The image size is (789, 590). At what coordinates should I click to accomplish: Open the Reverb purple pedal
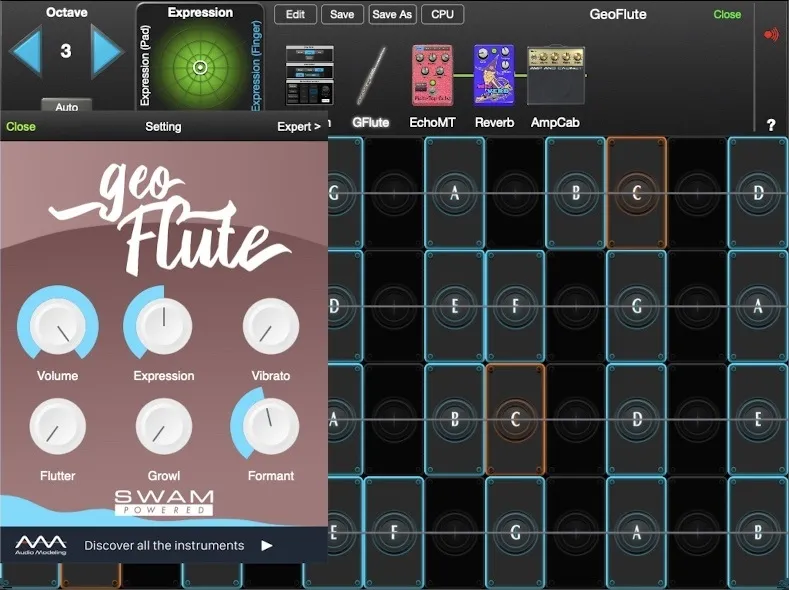(494, 75)
